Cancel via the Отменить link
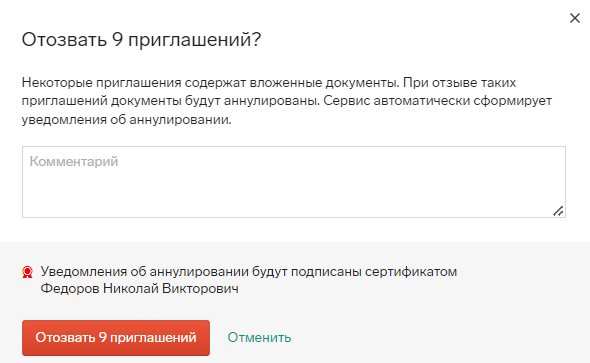 [x=259, y=337]
